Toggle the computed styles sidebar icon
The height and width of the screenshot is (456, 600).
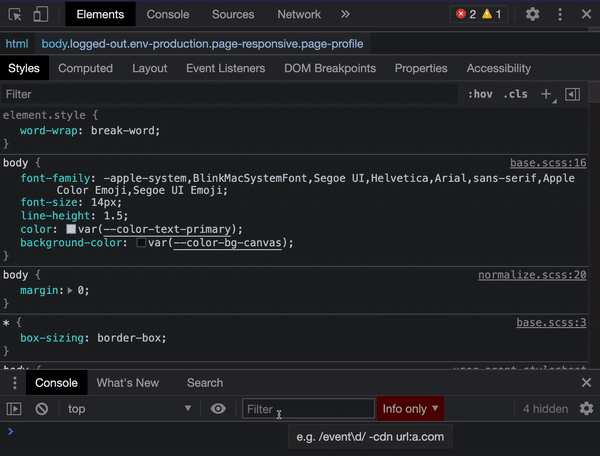point(572,94)
